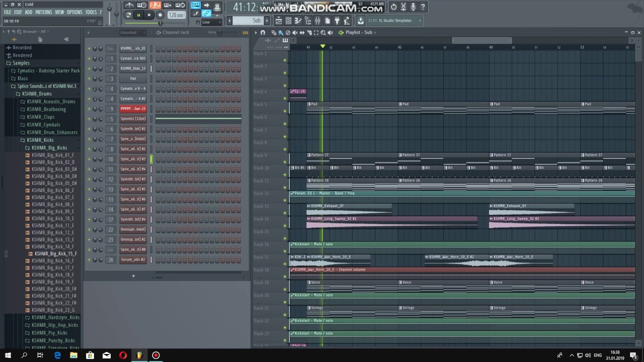
Task: Open the Playlist view from main toolbar
Action: point(279,21)
